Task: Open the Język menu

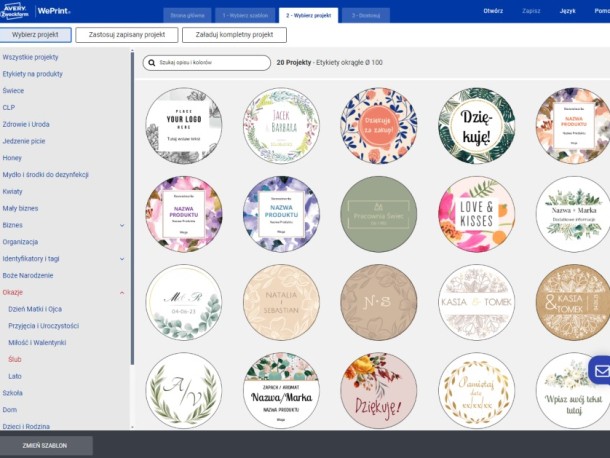Action: click(567, 11)
